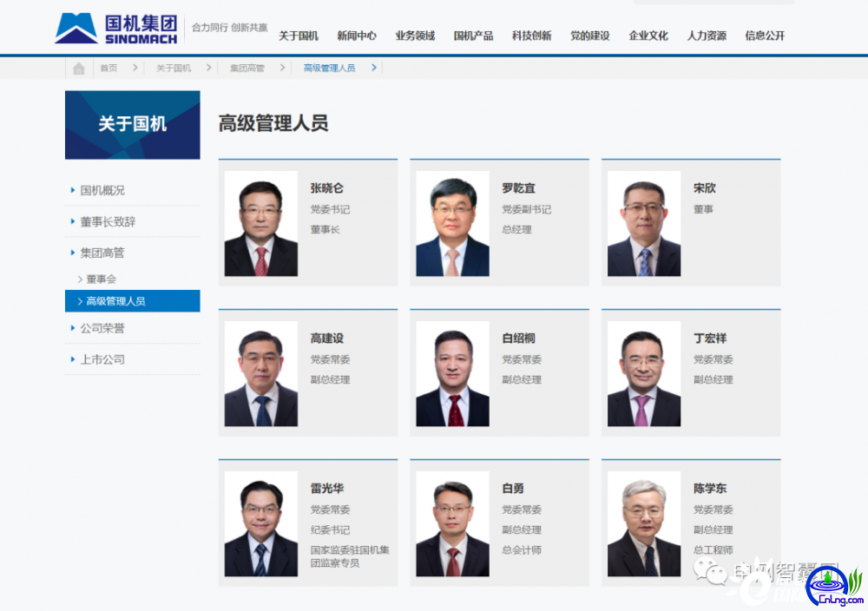The image size is (868, 611).
Task: Click 陈学东's portrait photo
Action: [644, 523]
